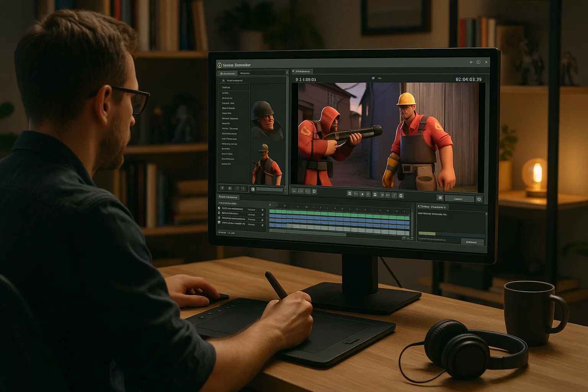Toggle checkbox of the fourth timeline track
Screen dimensions: 588x392
coord(219,222)
